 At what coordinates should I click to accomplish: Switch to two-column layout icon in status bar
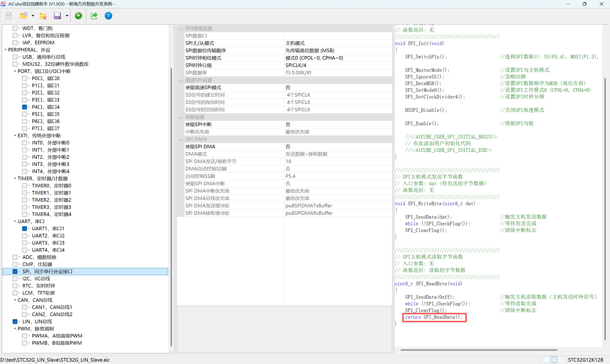coord(547,360)
